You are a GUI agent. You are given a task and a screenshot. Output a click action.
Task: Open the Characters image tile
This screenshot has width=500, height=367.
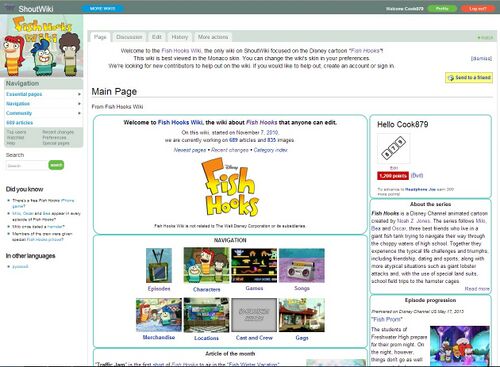(206, 266)
